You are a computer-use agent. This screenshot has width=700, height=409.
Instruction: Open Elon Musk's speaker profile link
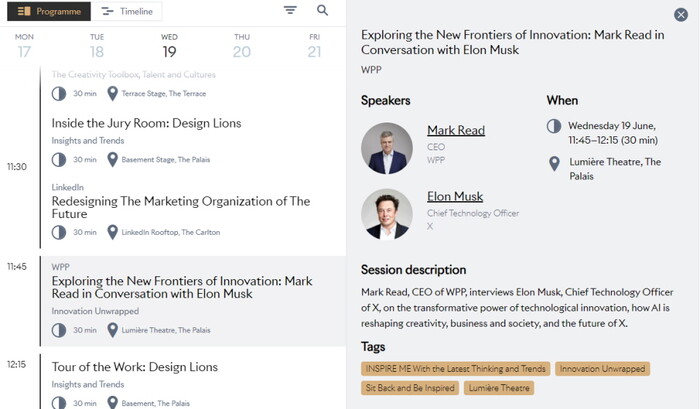(455, 196)
